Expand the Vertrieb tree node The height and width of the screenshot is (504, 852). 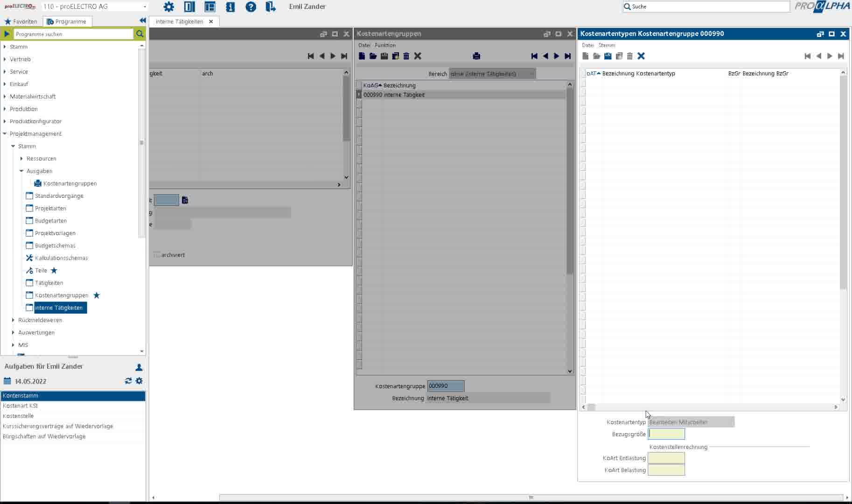pyautogui.click(x=5, y=59)
